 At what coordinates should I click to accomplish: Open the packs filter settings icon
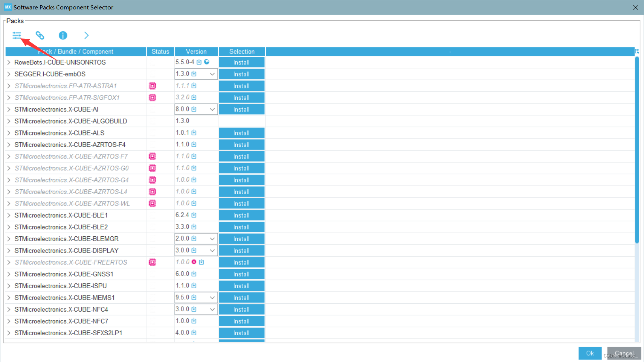17,35
